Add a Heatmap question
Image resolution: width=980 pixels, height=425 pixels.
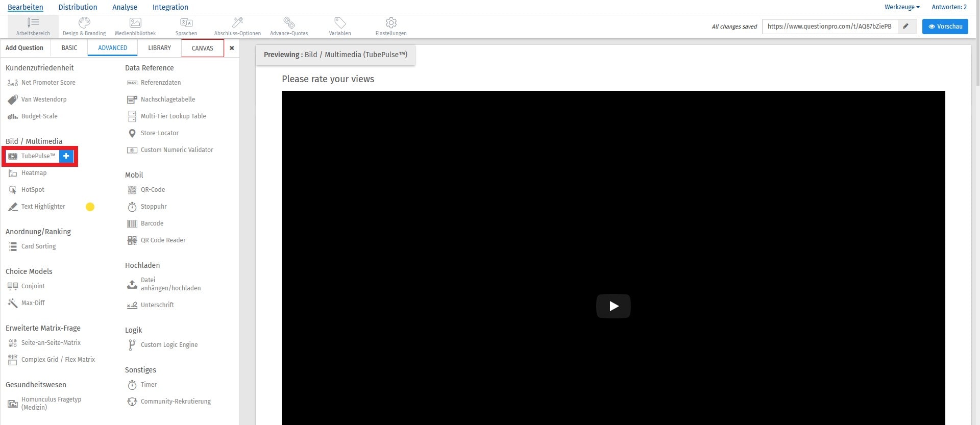click(28, 173)
